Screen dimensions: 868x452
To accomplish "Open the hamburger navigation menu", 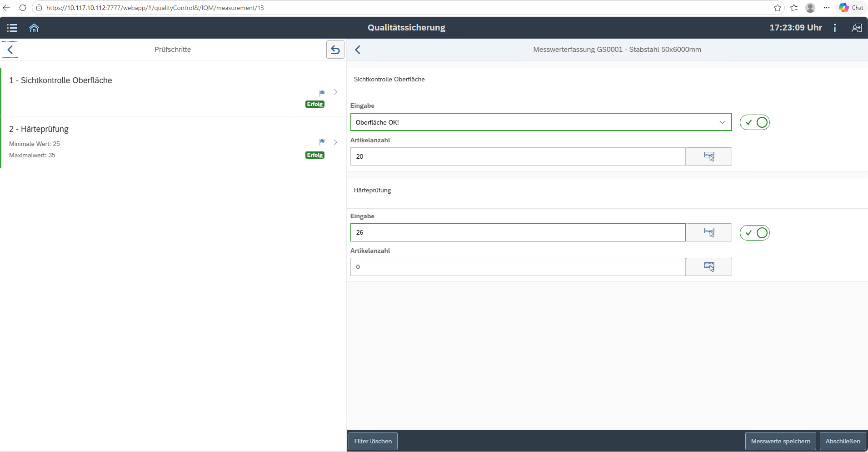I will [x=12, y=28].
